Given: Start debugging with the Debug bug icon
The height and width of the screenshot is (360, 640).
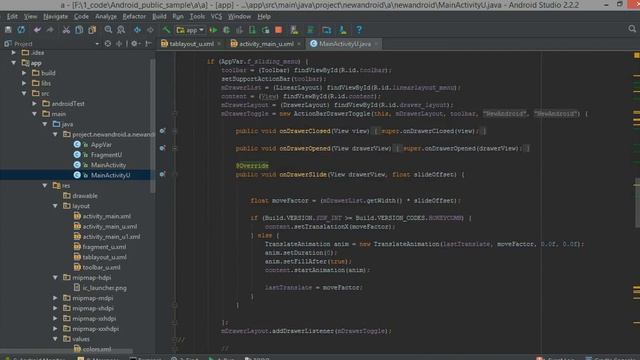Looking at the screenshot, I should click(x=227, y=30).
